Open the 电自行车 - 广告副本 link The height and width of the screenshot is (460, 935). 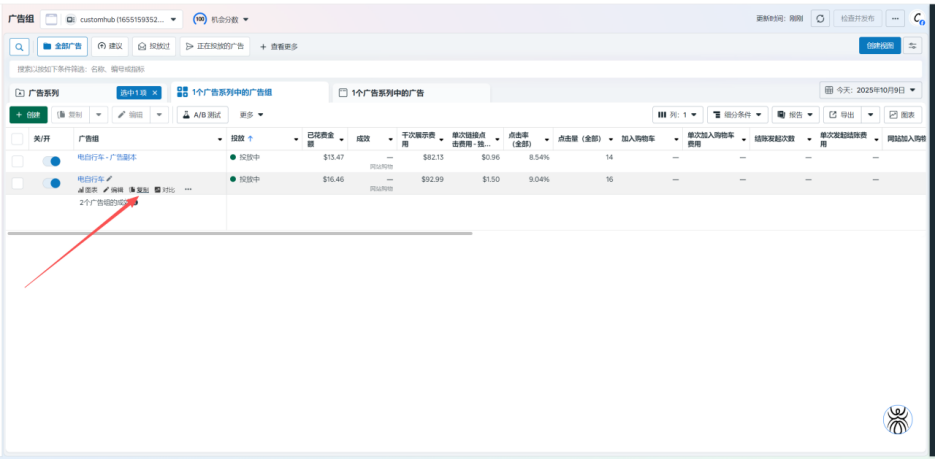pos(107,157)
